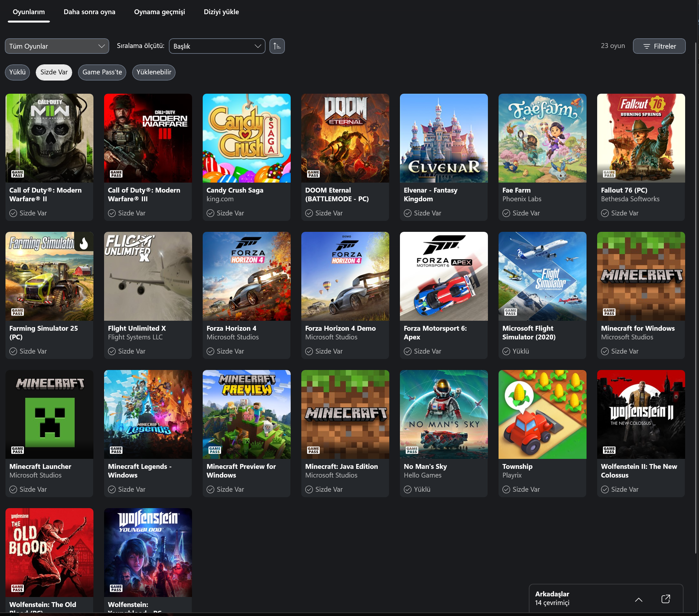Click Game Pass badge on No Man's Sky cover
The image size is (699, 616).
(412, 450)
